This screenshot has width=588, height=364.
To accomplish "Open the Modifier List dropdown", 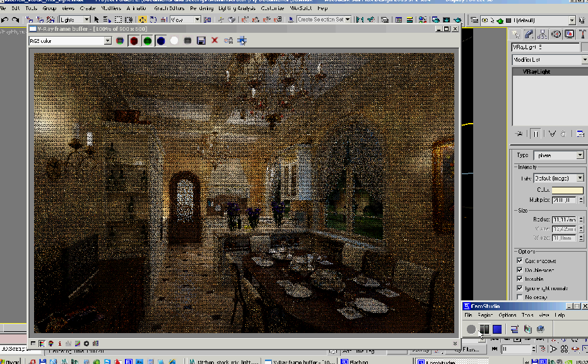I will (x=550, y=59).
